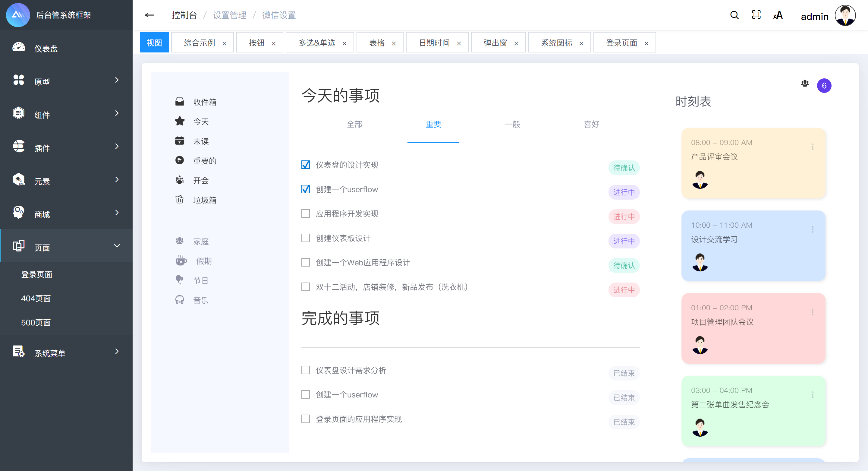This screenshot has height=471, width=868.
Task: Open the font size adjustment icon
Action: click(778, 15)
